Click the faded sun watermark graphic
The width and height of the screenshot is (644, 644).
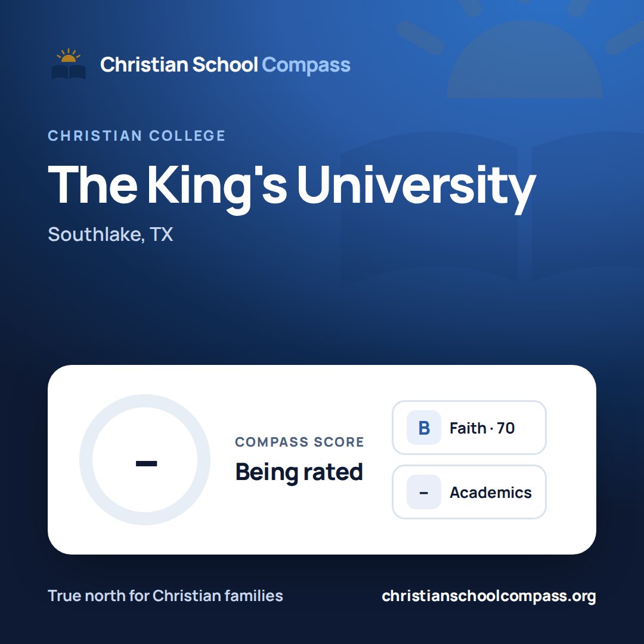coord(525,49)
